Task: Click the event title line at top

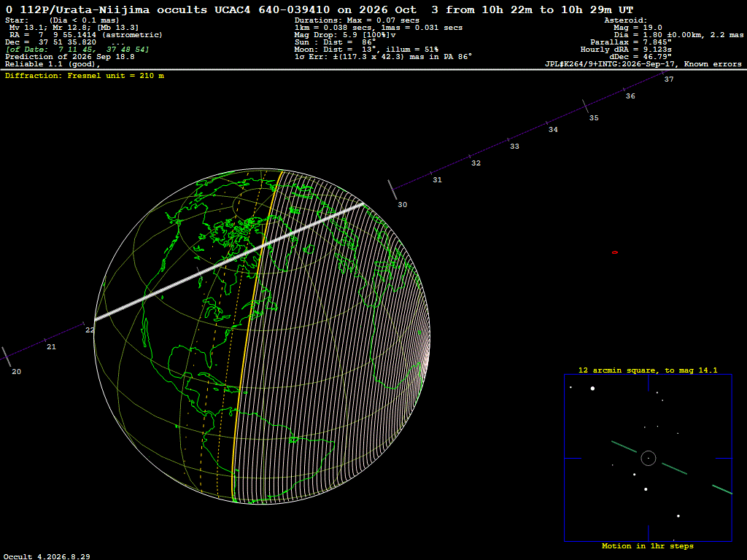Action: click(320, 9)
